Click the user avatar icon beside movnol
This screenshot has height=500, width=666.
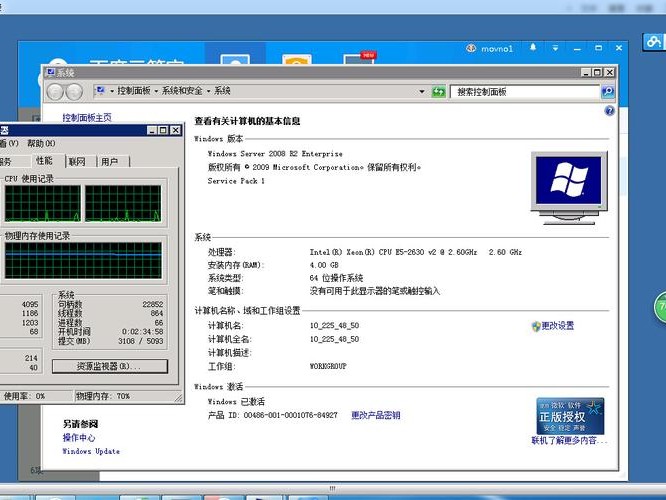click(x=471, y=48)
